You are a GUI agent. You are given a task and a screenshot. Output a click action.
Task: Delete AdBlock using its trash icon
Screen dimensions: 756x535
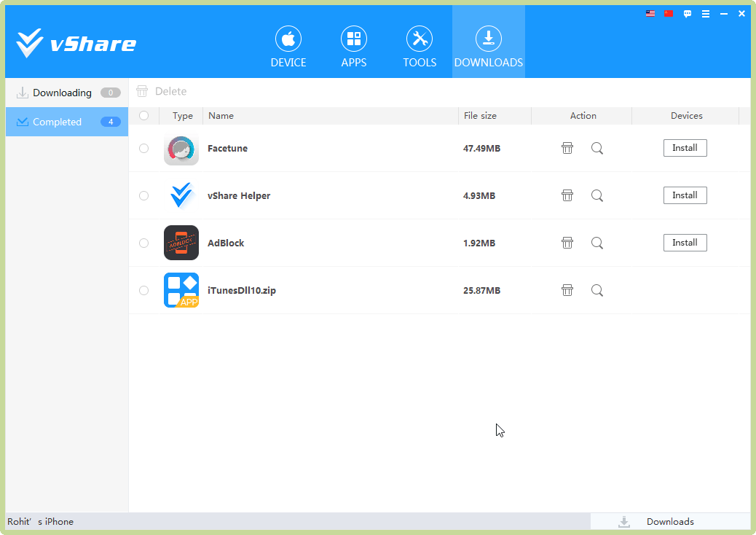pos(567,243)
